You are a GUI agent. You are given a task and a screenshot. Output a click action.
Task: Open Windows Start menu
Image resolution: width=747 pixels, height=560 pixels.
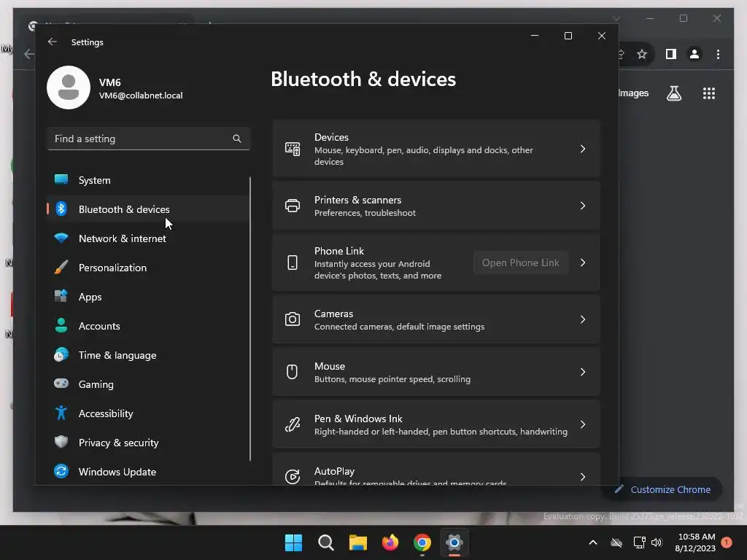coord(293,542)
